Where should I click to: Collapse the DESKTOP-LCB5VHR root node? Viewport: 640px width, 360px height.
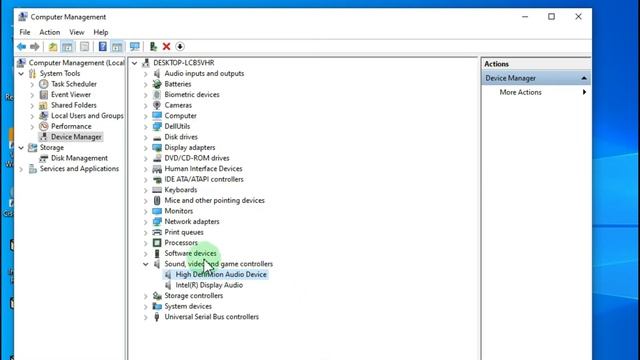point(135,63)
